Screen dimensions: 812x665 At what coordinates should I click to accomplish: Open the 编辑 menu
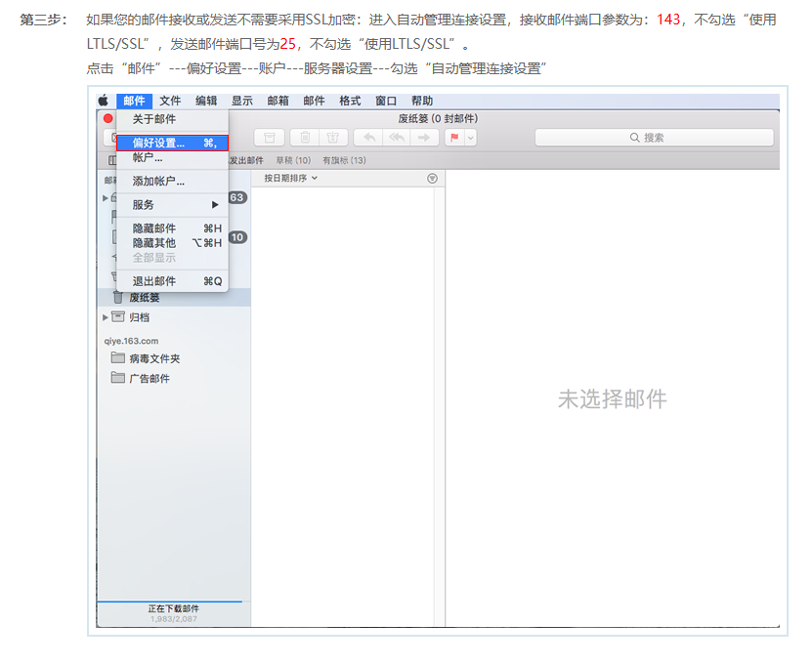[206, 101]
